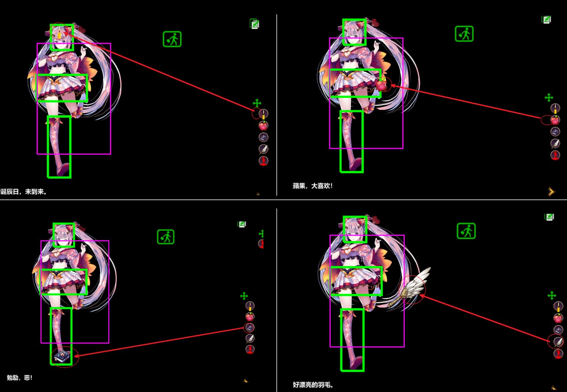Click the red figure icon in bottom-right panel
Viewport: 567px width, 392px height.
coord(558,354)
